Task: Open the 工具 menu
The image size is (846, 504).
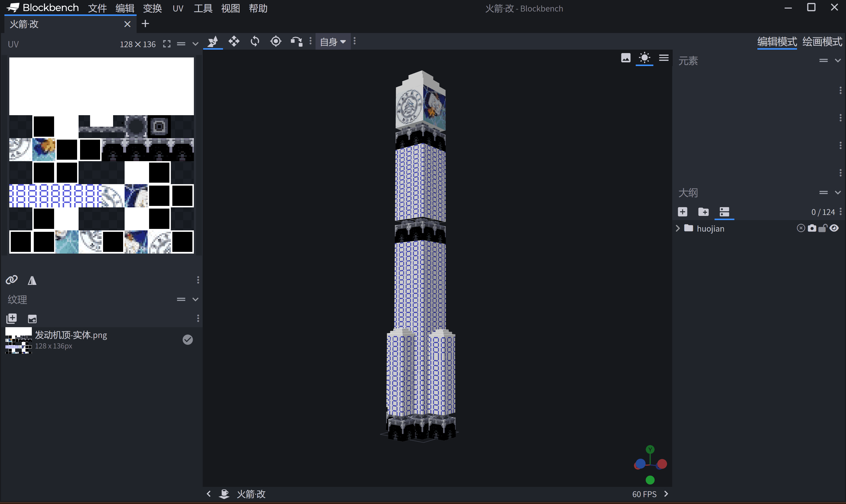Action: coord(203,8)
